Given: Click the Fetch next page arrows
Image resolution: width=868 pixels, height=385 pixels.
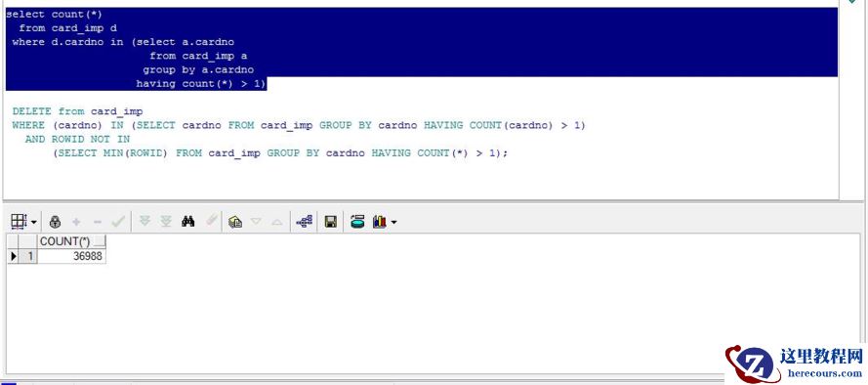Looking at the screenshot, I should 145,222.
